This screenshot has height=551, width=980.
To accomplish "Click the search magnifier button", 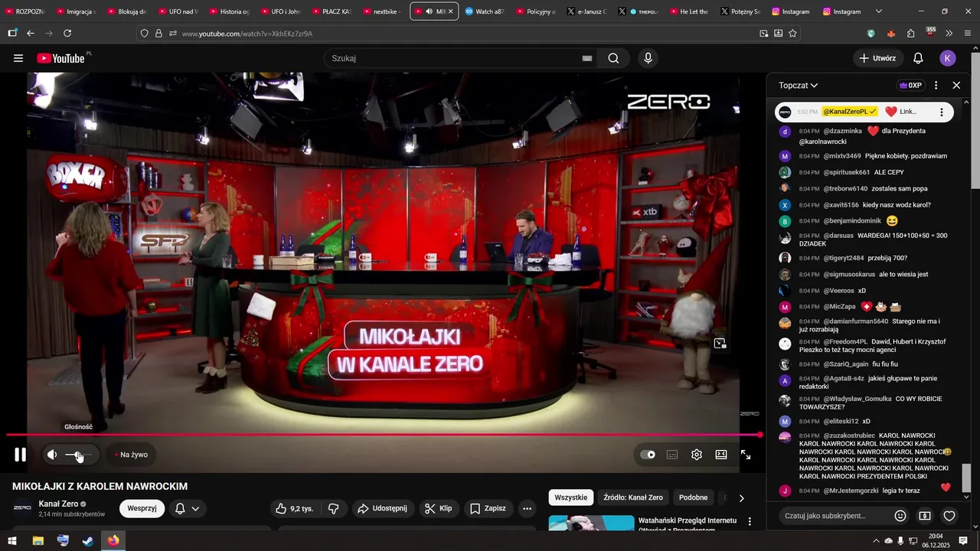I will [x=613, y=58].
